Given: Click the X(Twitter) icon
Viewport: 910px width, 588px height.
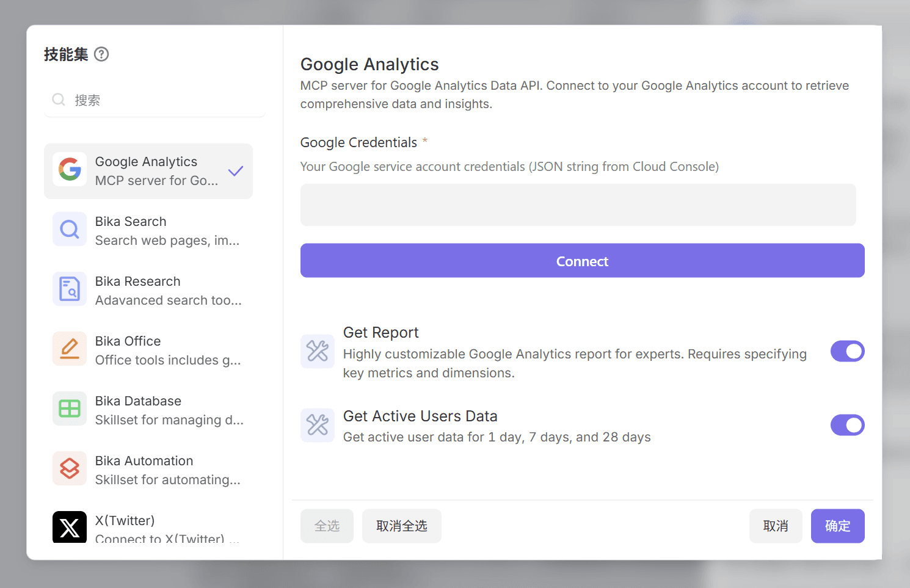Looking at the screenshot, I should pos(69,528).
